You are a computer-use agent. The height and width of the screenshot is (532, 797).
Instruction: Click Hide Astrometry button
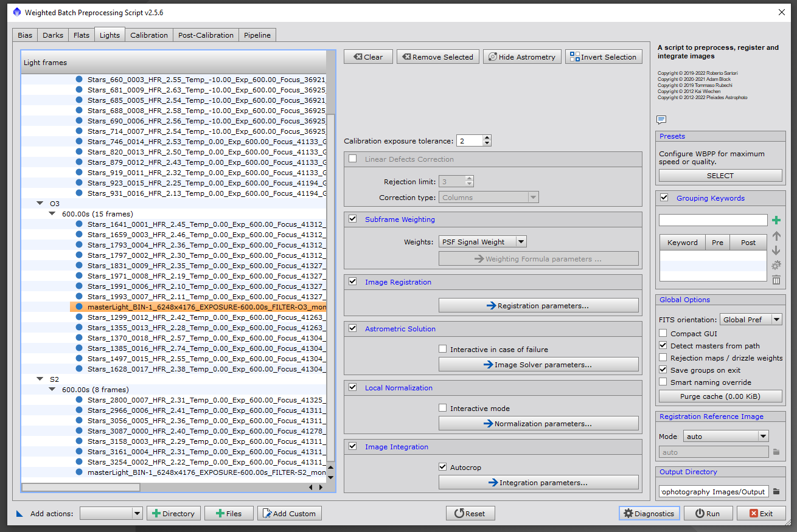pos(522,57)
